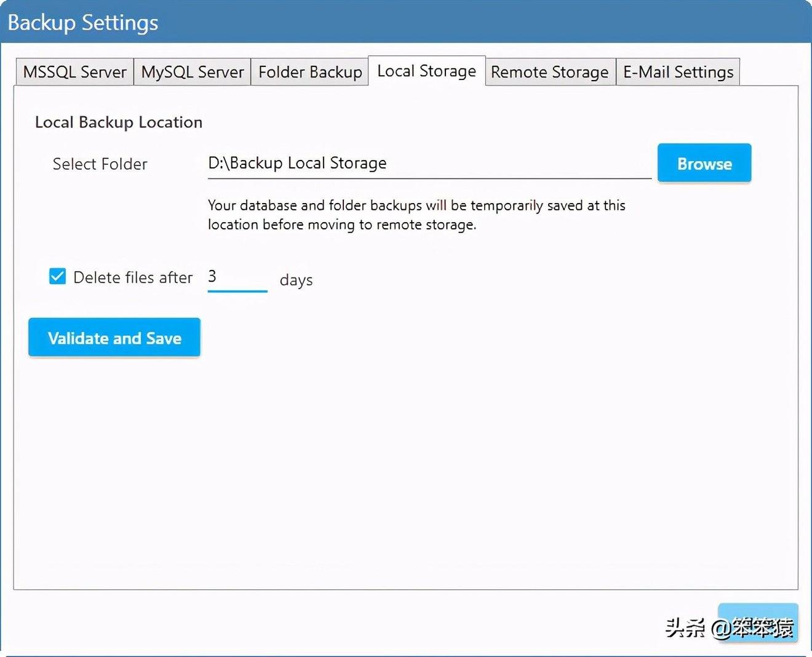Screen dimensions: 812x657
Task: Select the Folder Backup tab
Action: [x=309, y=71]
